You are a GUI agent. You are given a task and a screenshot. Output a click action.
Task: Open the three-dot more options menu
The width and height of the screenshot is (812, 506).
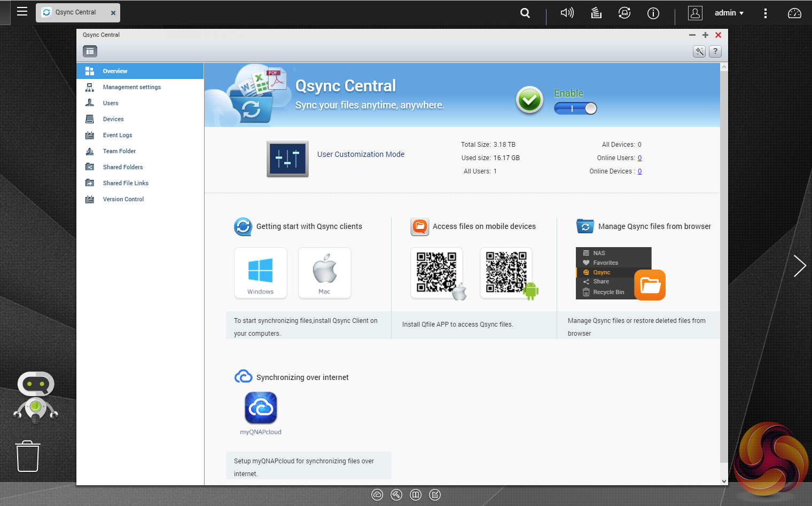766,13
